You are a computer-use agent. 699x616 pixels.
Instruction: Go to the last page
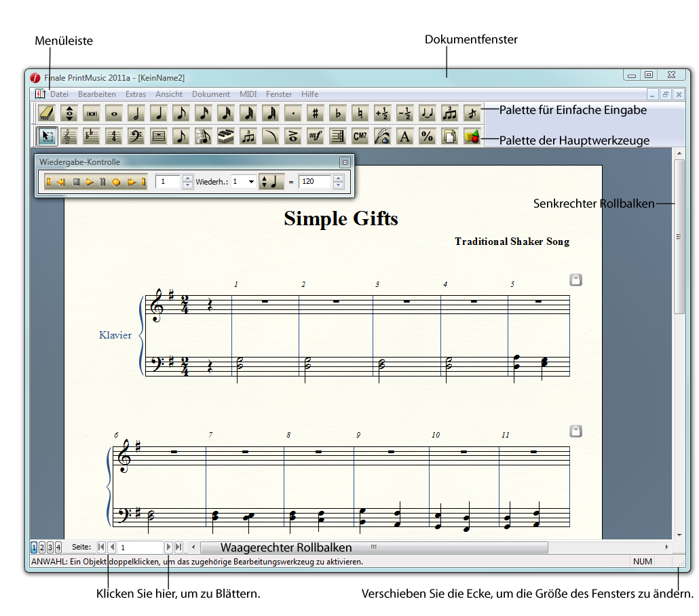tap(178, 547)
